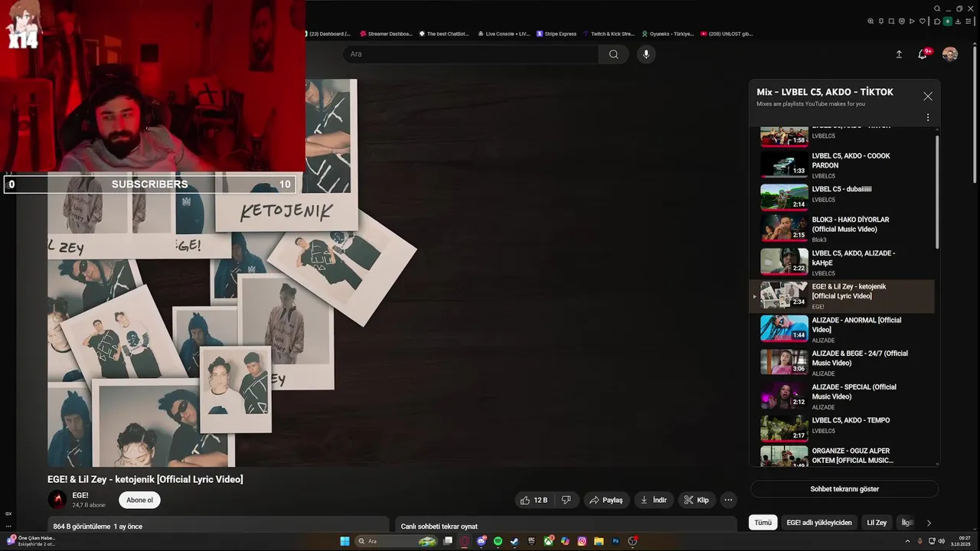Viewport: 980px width, 551px height.
Task: Play LVBEL C5, AKDO - COOOK PARDON from playlist
Action: tap(841, 165)
